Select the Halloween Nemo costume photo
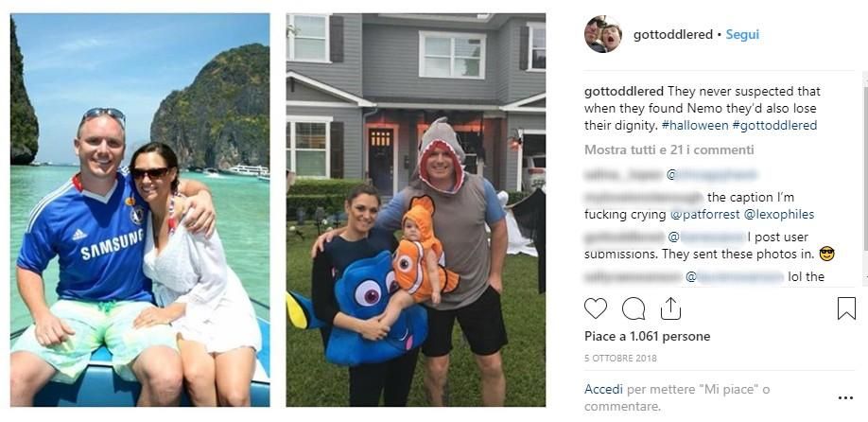This screenshot has width=868, height=422. (416, 210)
